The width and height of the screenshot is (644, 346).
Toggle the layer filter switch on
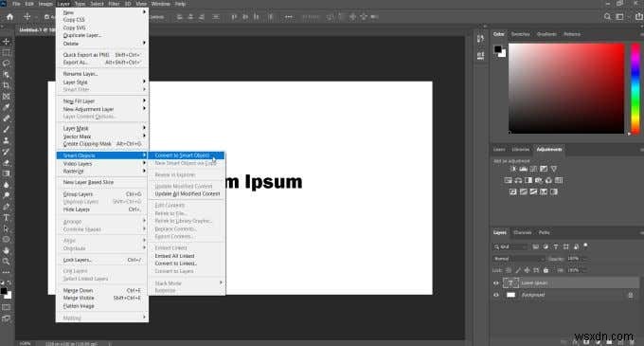585,246
